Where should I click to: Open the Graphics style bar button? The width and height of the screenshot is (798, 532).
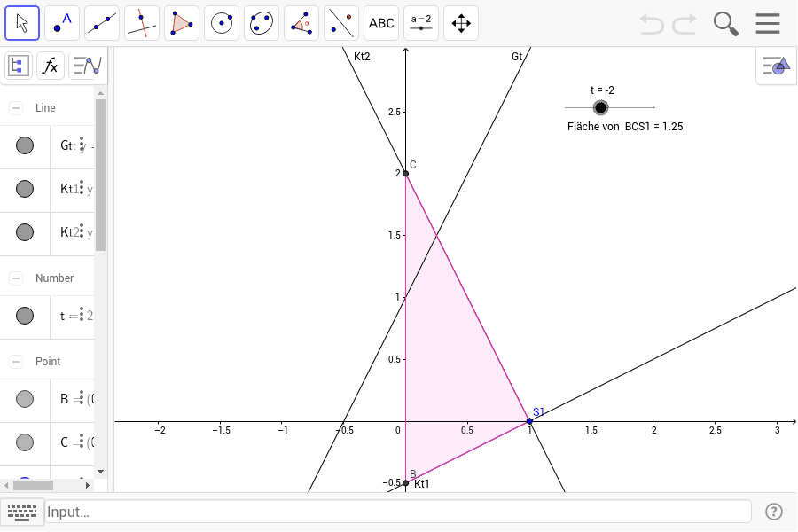tap(776, 66)
